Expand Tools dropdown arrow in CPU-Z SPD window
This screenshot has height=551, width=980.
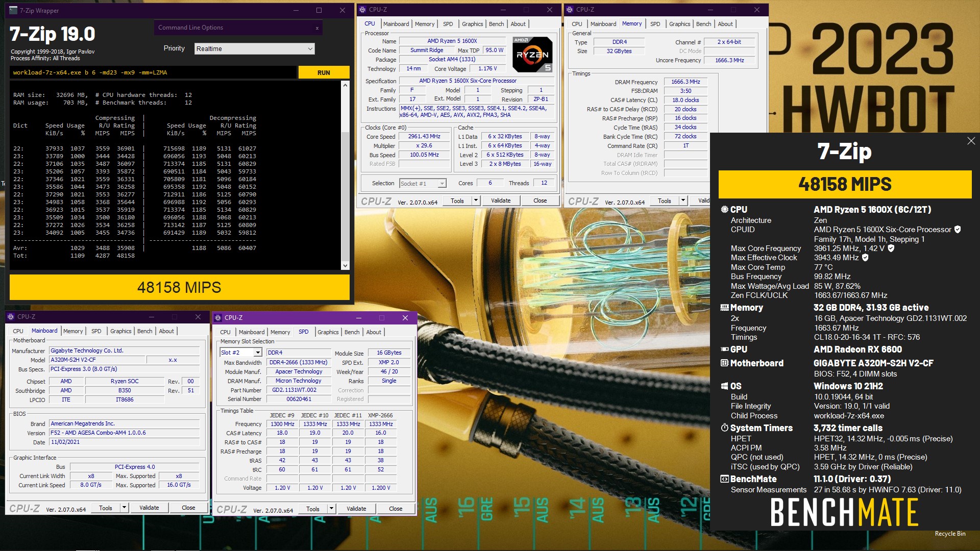(331, 509)
